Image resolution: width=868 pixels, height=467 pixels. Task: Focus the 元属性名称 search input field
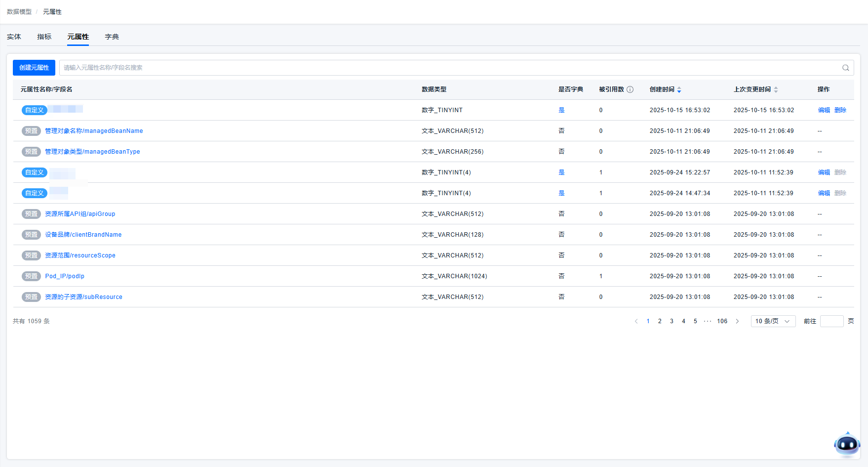pyautogui.click(x=444, y=68)
